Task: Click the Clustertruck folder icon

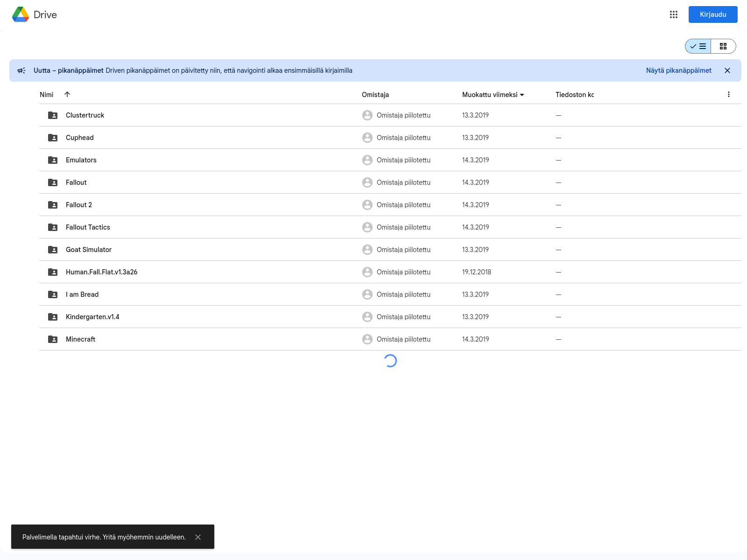Action: pos(53,115)
